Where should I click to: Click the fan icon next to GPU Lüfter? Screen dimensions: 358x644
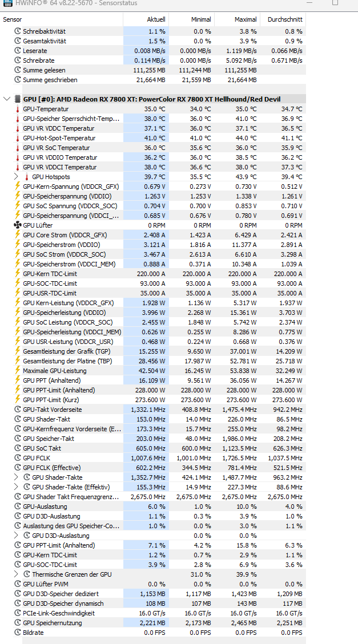click(x=18, y=225)
